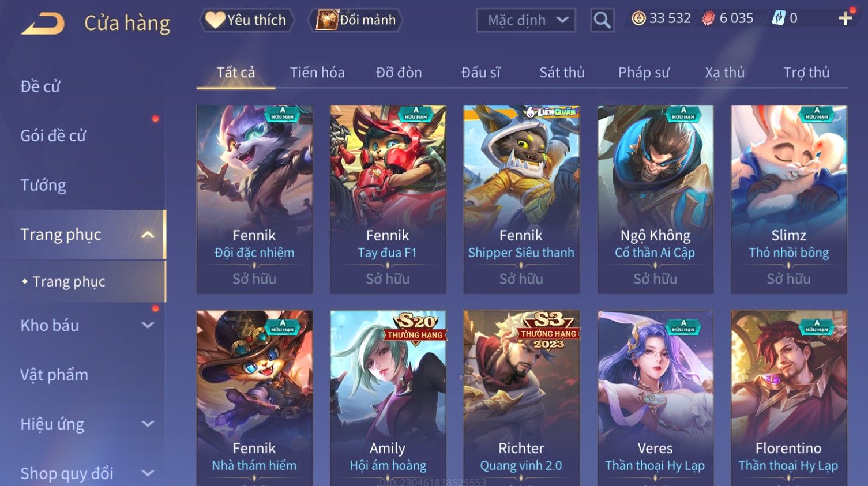This screenshot has height=486, width=868.
Task: Select Ngộ Không Cổ thần Ai Cập card
Action: coord(655,199)
